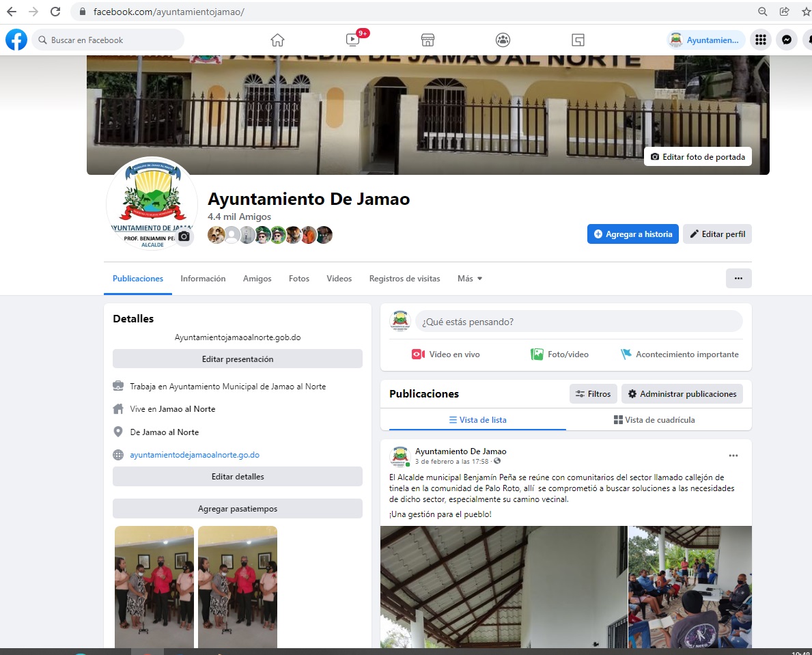The height and width of the screenshot is (655, 812).
Task: Click the Foto/video option
Action: click(560, 354)
